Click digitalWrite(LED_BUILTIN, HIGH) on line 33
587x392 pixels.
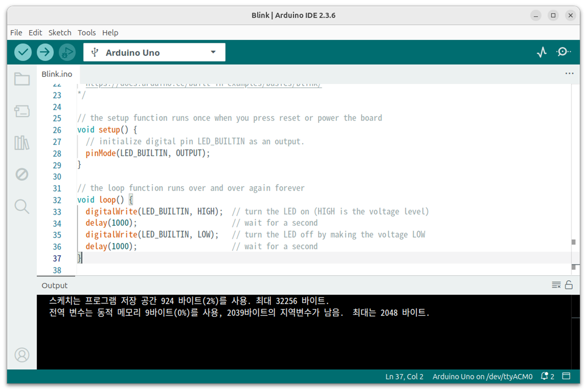tap(154, 211)
